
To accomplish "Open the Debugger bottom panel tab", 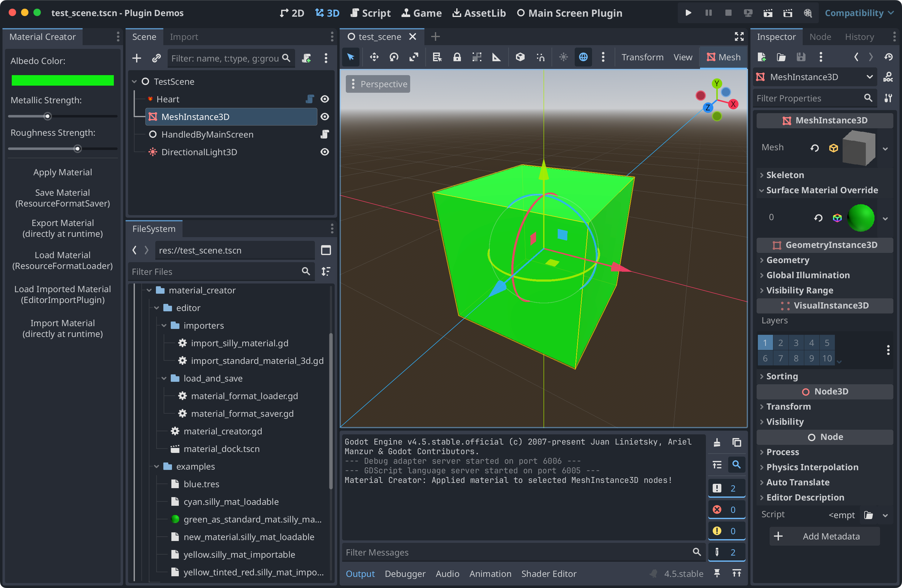I will [x=405, y=573].
